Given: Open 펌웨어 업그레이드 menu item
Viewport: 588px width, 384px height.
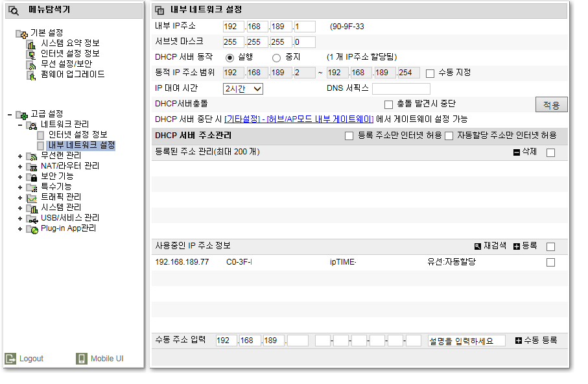Looking at the screenshot, I should 73,75.
